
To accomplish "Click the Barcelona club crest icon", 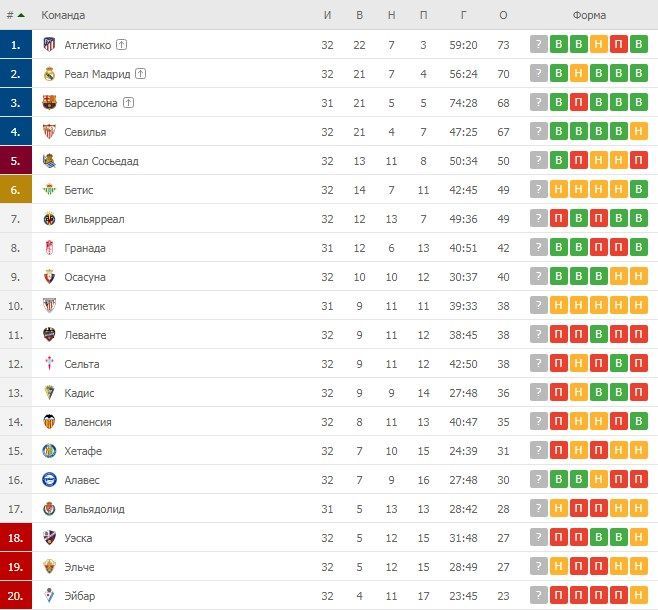I will coord(48,103).
